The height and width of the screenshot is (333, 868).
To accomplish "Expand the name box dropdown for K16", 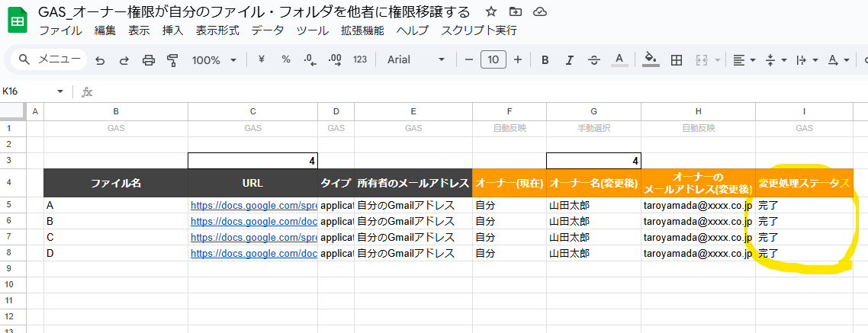I will coord(59,91).
